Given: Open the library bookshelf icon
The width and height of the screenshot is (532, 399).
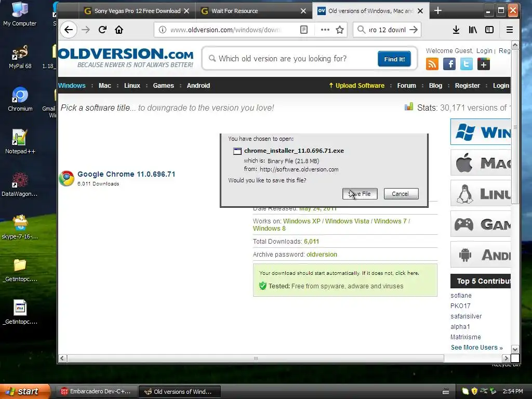Looking at the screenshot, I should [x=473, y=30].
